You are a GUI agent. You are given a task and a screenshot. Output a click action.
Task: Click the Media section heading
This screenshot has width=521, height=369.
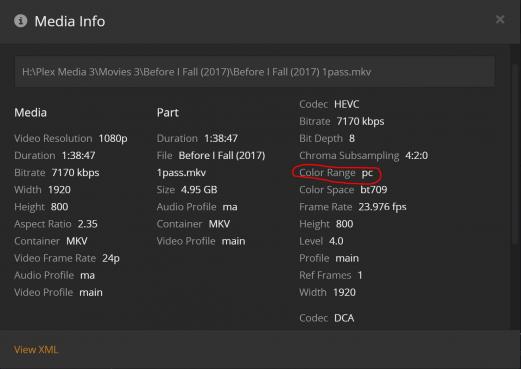coord(30,113)
